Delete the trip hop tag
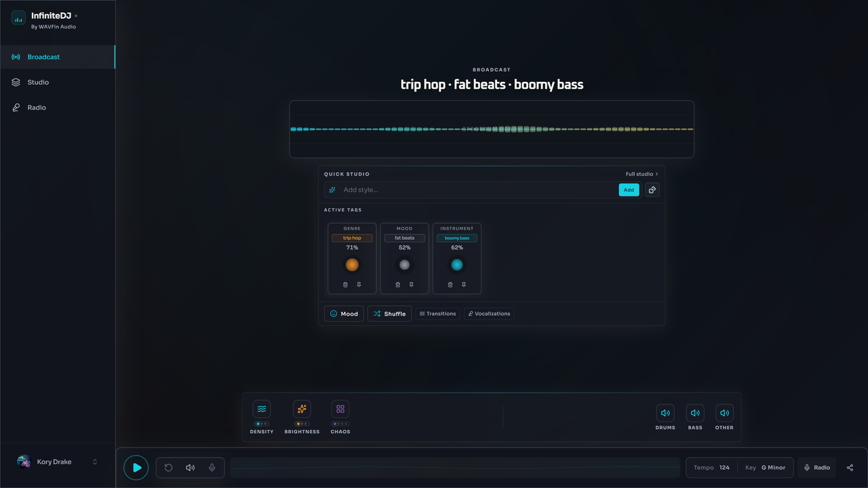The height and width of the screenshot is (488, 868). pyautogui.click(x=345, y=285)
